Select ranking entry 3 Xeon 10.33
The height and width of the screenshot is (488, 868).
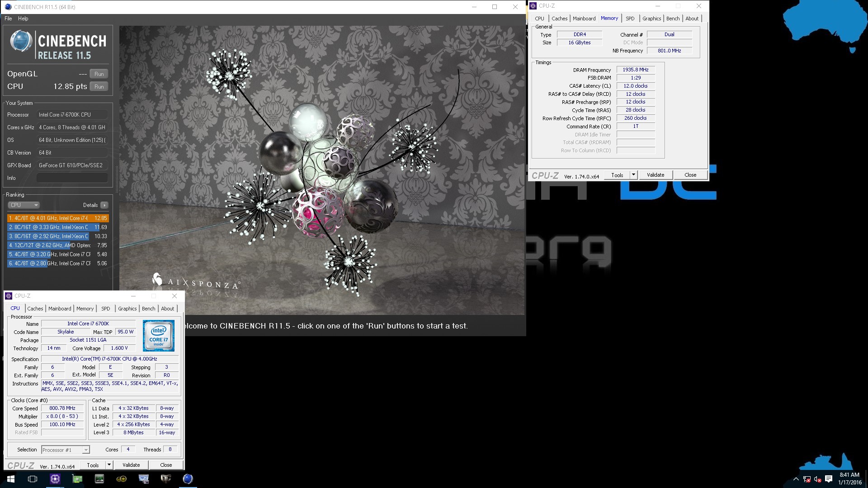pos(58,236)
